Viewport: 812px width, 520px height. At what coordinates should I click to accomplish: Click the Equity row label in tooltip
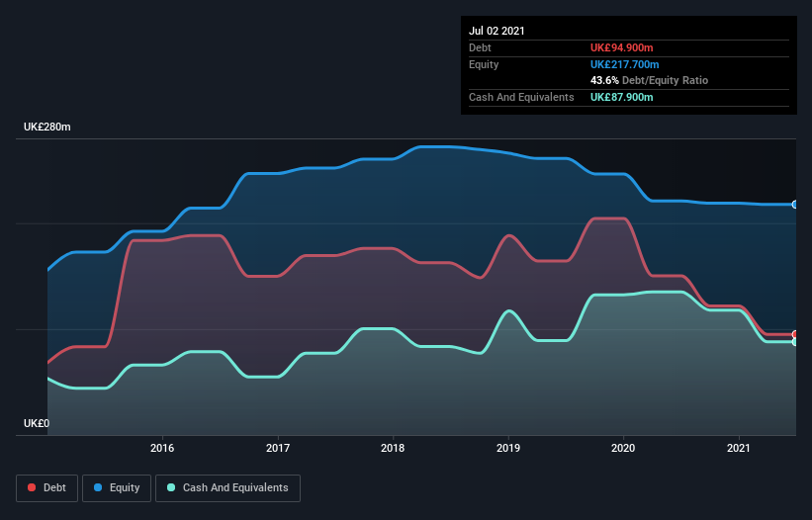point(484,64)
